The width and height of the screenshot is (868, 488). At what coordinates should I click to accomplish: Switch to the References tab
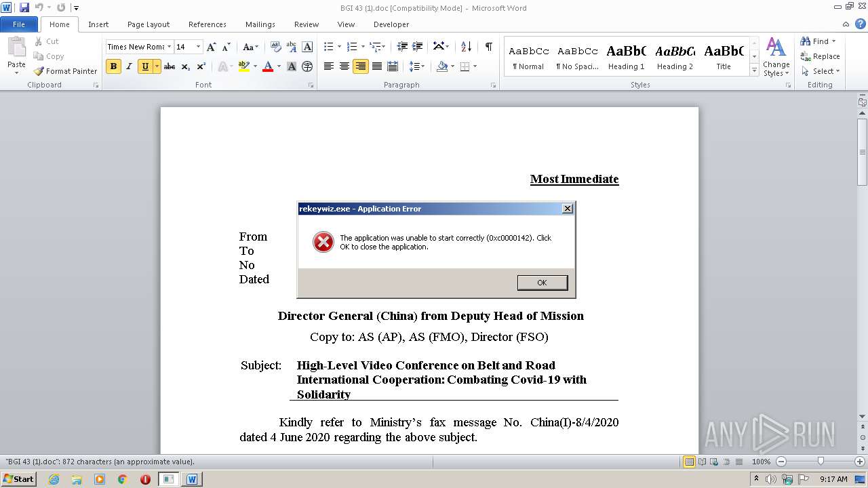tap(208, 24)
